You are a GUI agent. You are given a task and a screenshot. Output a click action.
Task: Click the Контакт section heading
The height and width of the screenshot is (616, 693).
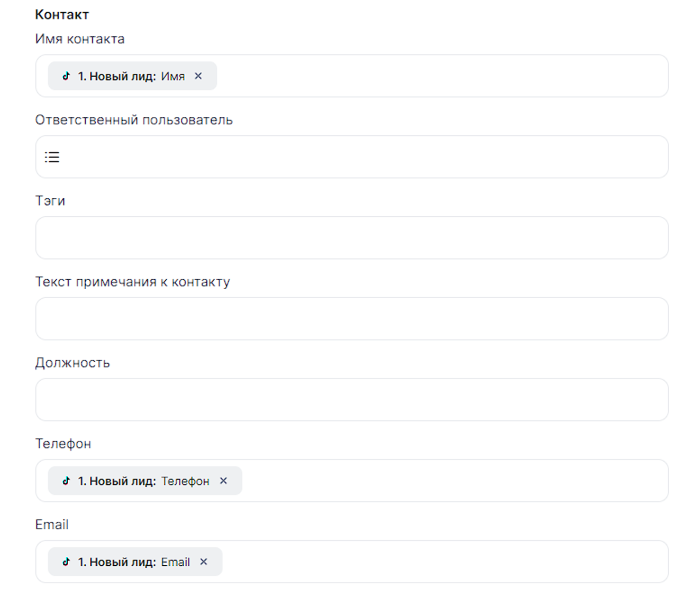pyautogui.click(x=62, y=15)
